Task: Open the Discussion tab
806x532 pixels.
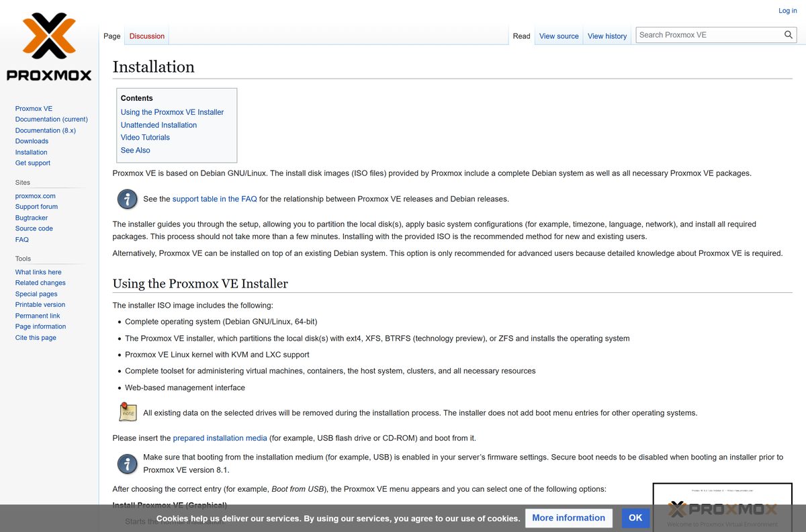Action: pos(147,36)
